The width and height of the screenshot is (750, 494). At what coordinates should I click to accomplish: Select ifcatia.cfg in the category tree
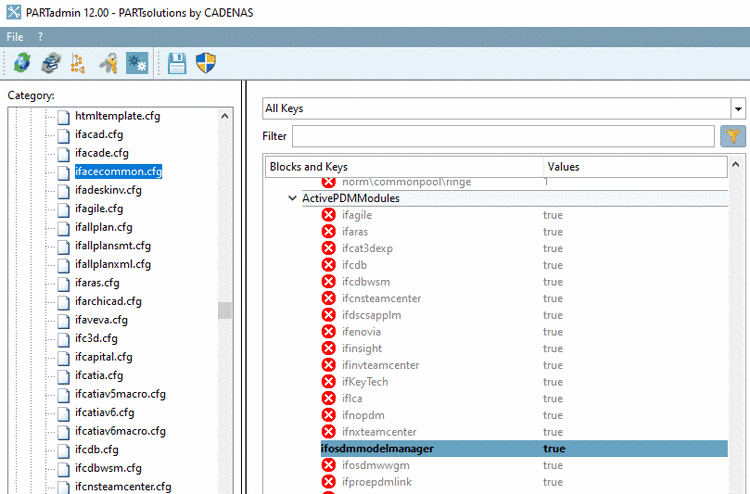(x=99, y=376)
